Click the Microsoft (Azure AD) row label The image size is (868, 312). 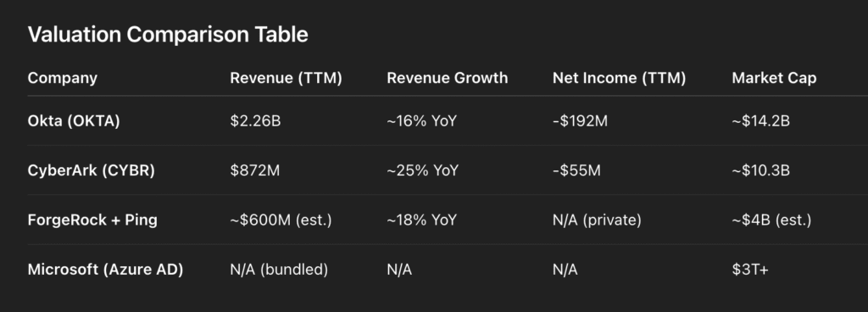tap(105, 270)
